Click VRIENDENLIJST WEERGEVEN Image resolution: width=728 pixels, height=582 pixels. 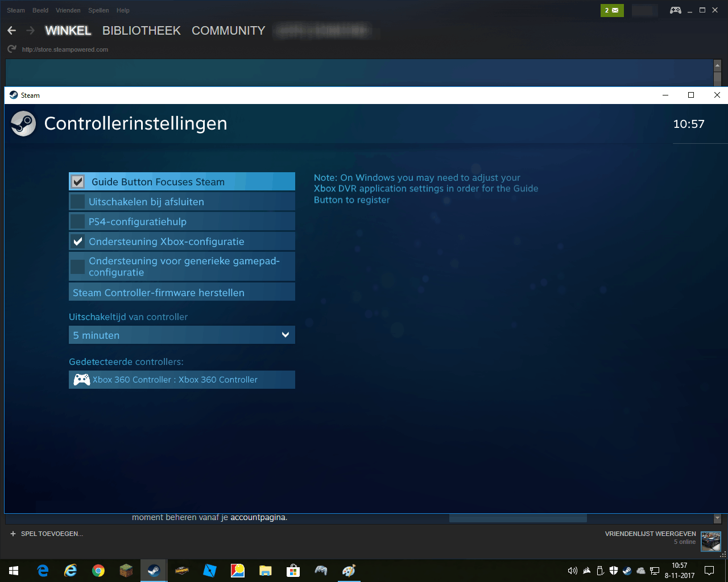[651, 534]
